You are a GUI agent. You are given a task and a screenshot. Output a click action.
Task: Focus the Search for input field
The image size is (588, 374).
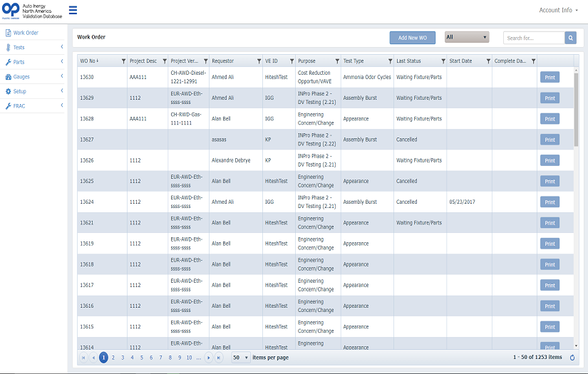tap(534, 38)
